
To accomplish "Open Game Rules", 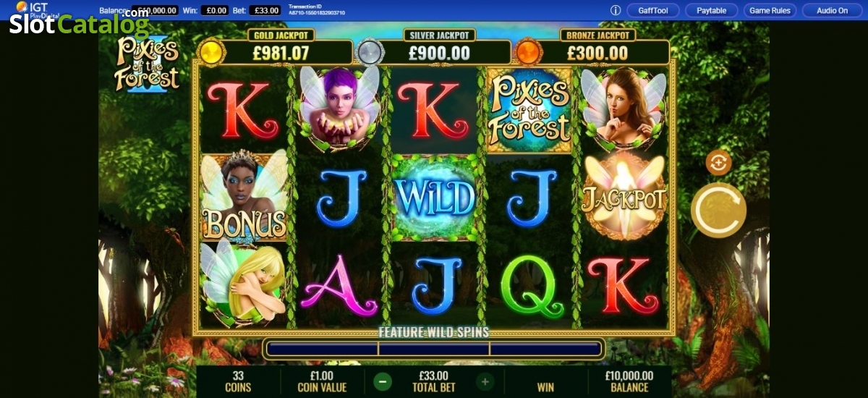I will coord(770,10).
